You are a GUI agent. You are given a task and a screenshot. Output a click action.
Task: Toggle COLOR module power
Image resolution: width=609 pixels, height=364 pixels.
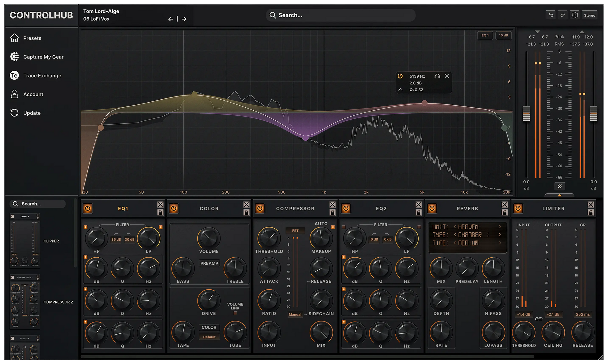[174, 208]
